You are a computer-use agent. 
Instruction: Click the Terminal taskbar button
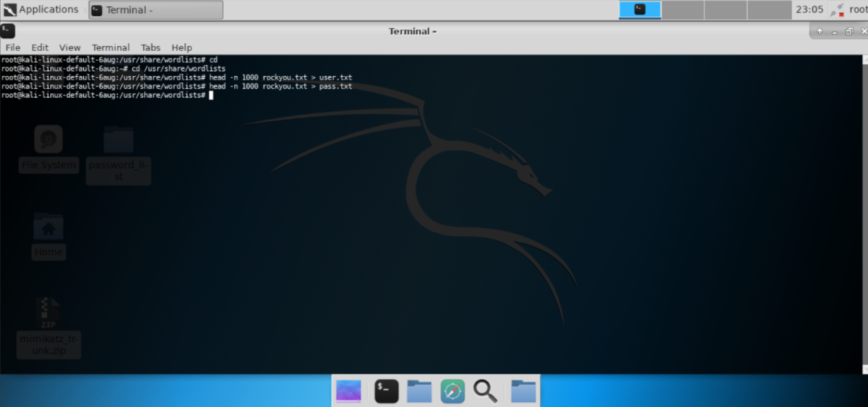point(155,9)
